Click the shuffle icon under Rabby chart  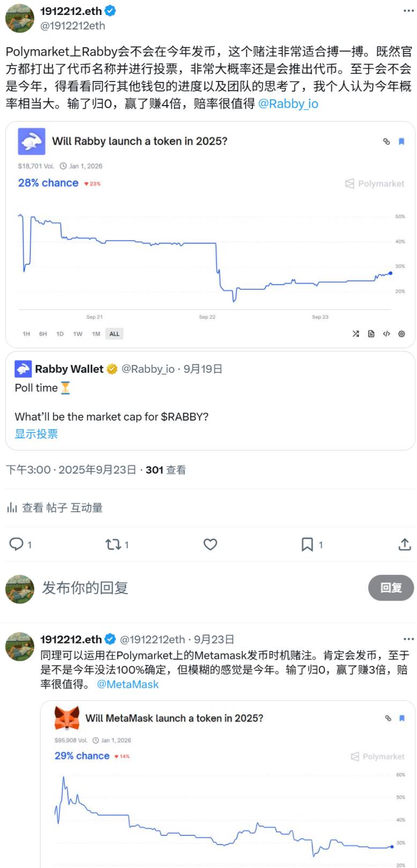pyautogui.click(x=355, y=334)
